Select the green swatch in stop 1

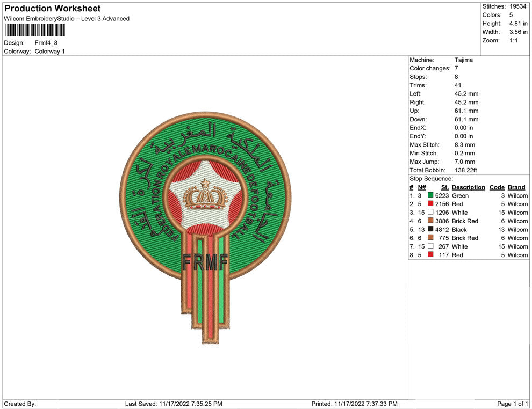point(430,195)
